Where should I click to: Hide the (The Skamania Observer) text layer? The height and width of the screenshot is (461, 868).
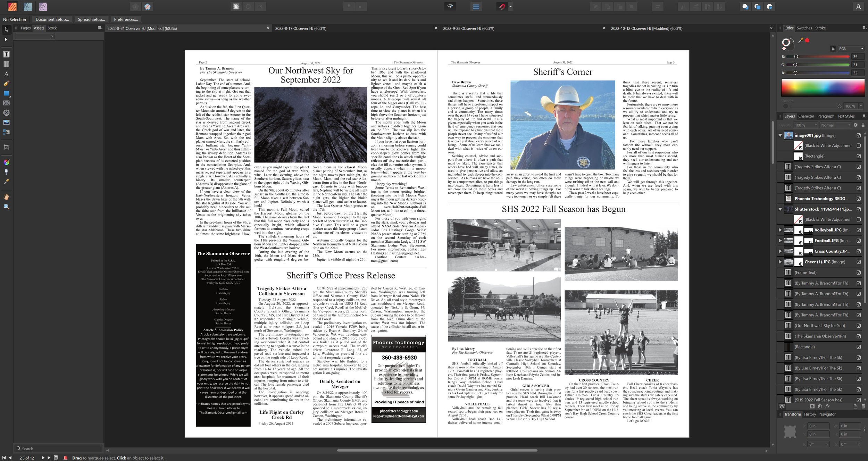pos(859,336)
